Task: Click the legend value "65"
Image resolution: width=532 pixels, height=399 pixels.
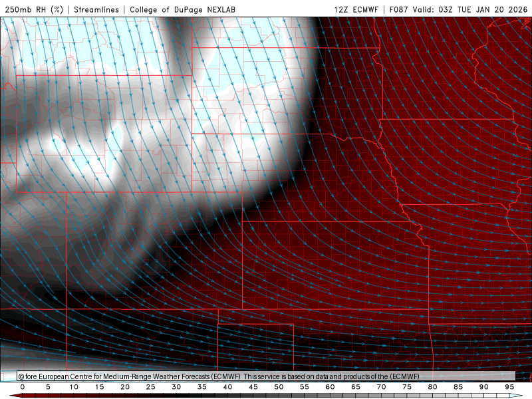Action: (x=356, y=387)
